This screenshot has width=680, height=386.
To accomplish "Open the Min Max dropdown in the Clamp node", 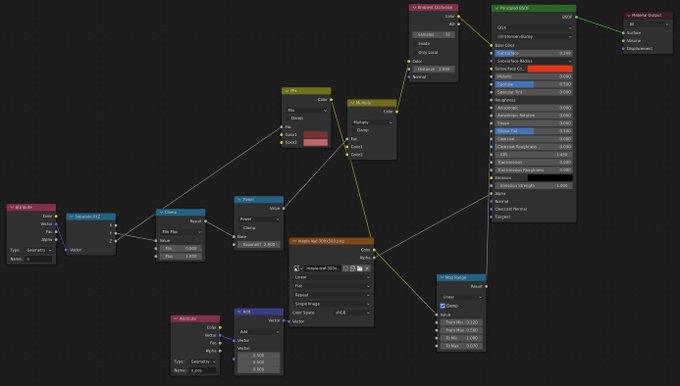I will coord(181,232).
